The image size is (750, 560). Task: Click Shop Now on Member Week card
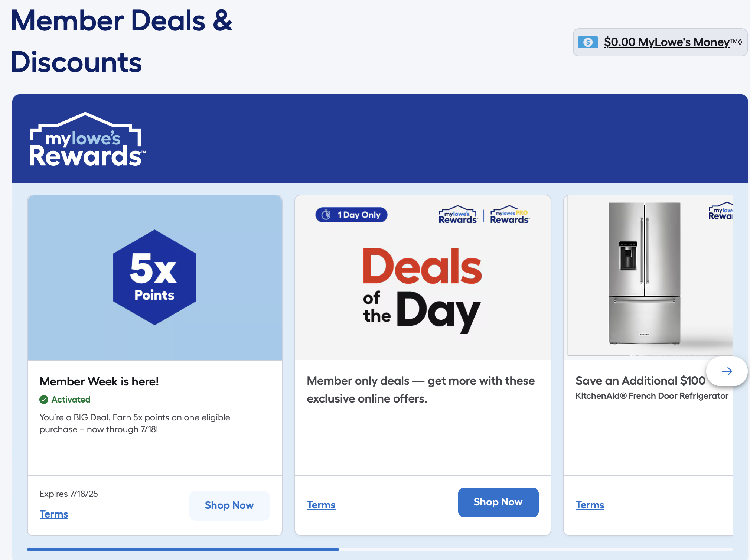(229, 505)
